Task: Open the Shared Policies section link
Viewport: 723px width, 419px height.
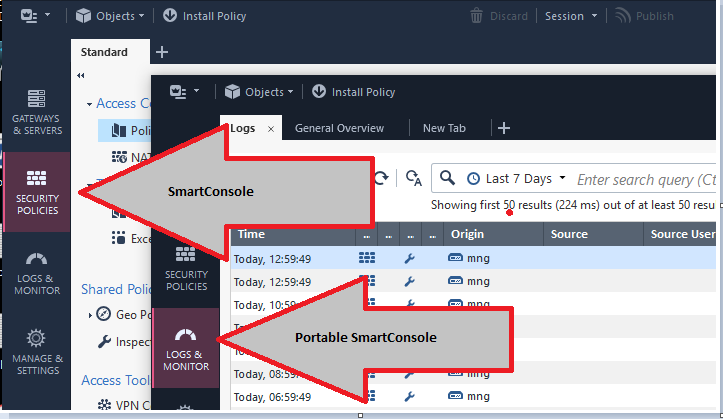Action: tap(116, 289)
